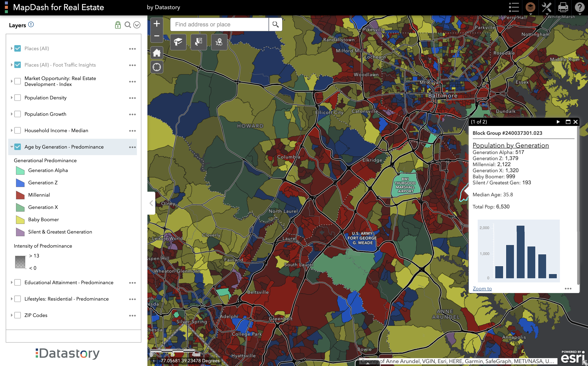The width and height of the screenshot is (588, 366).
Task: Click the map selection cursor tool
Action: click(199, 42)
